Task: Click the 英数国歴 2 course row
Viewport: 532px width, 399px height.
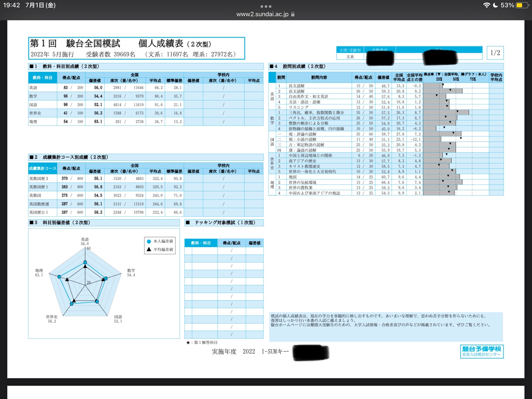Action: (x=146, y=178)
